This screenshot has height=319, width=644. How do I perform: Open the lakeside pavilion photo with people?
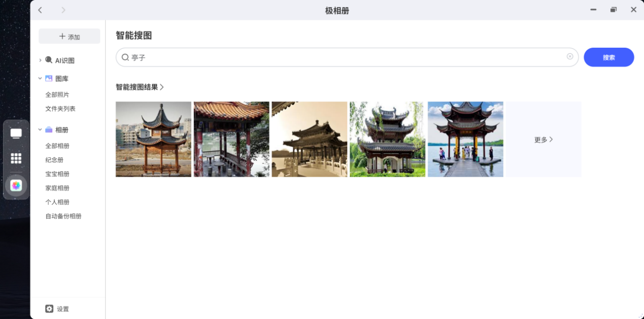point(465,139)
